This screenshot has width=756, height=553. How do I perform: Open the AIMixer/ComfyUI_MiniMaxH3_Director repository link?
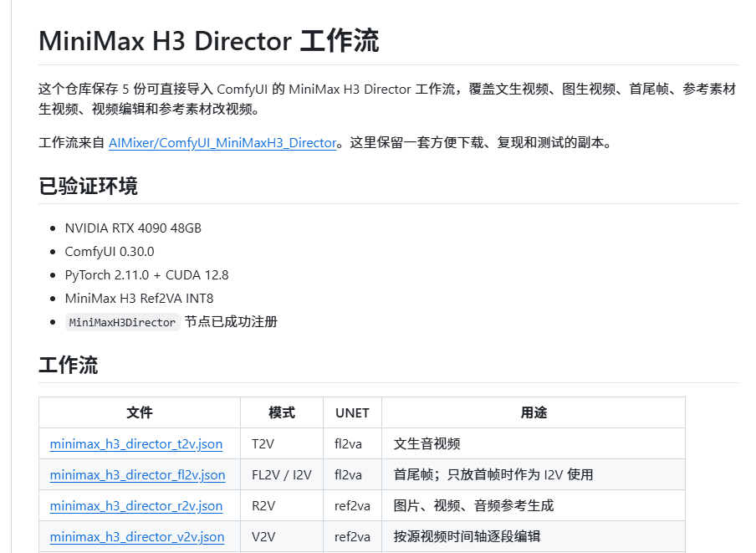pos(222,143)
